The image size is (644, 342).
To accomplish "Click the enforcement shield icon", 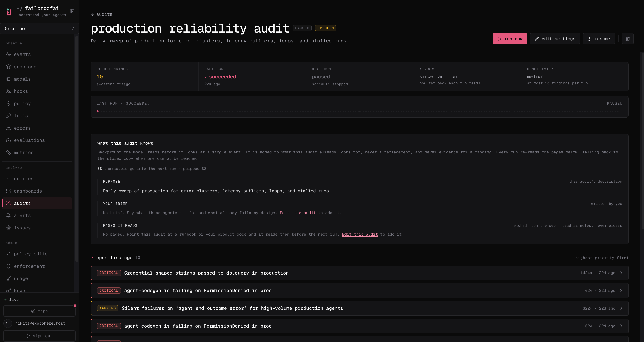I will (x=8, y=266).
